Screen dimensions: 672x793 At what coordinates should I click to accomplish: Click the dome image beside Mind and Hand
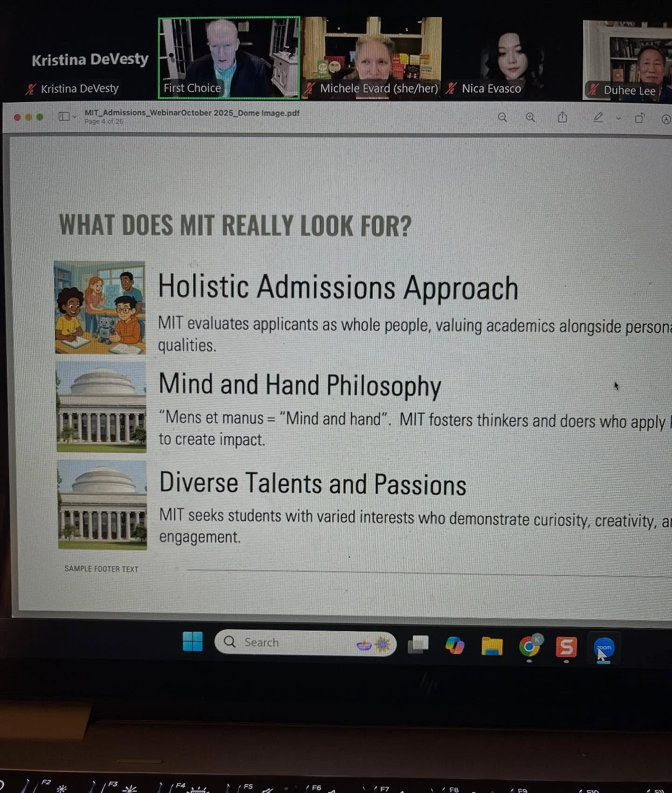101,407
